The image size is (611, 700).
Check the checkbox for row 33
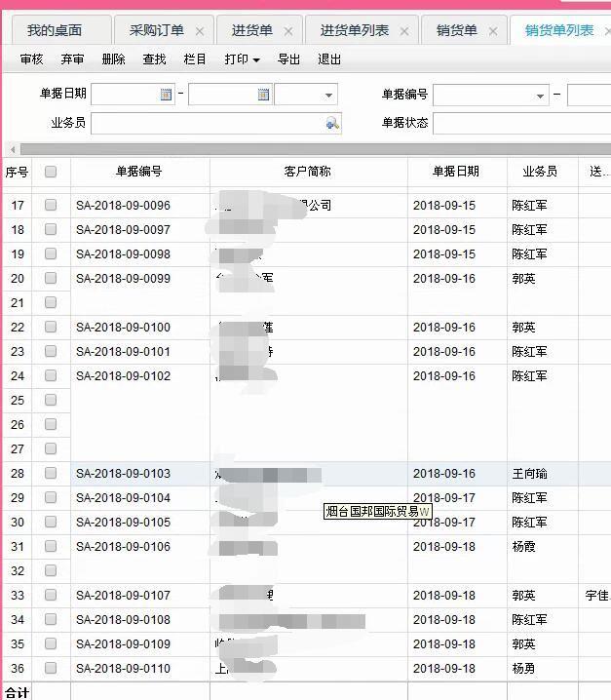click(51, 595)
